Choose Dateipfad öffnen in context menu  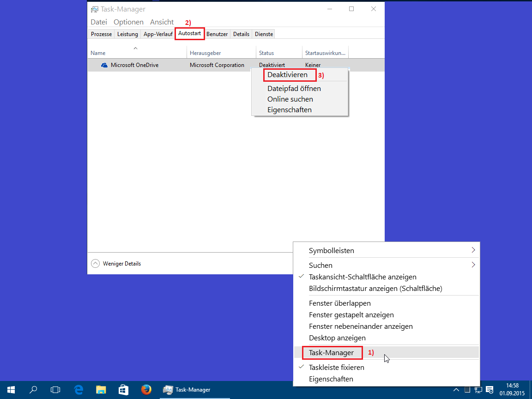click(294, 89)
